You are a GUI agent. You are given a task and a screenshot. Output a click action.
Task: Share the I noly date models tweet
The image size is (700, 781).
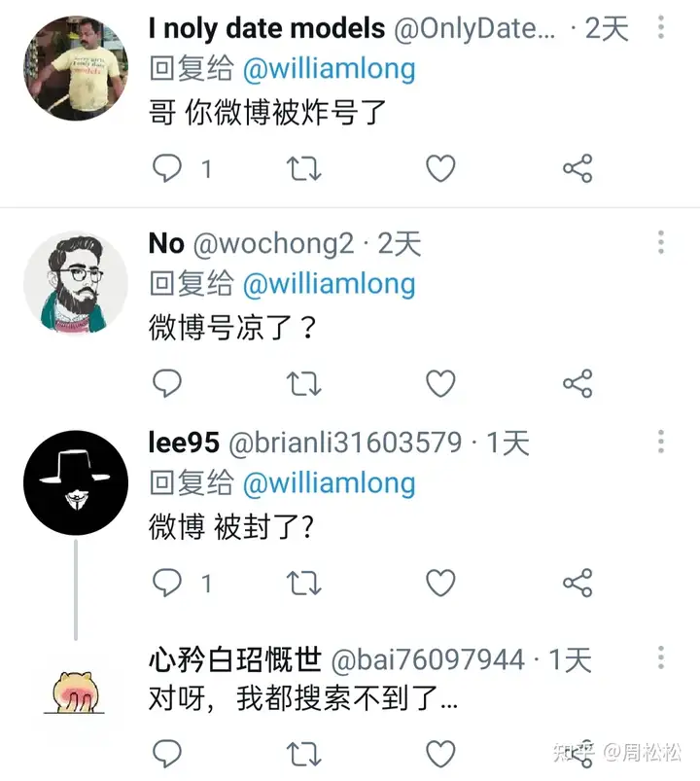pos(577,168)
